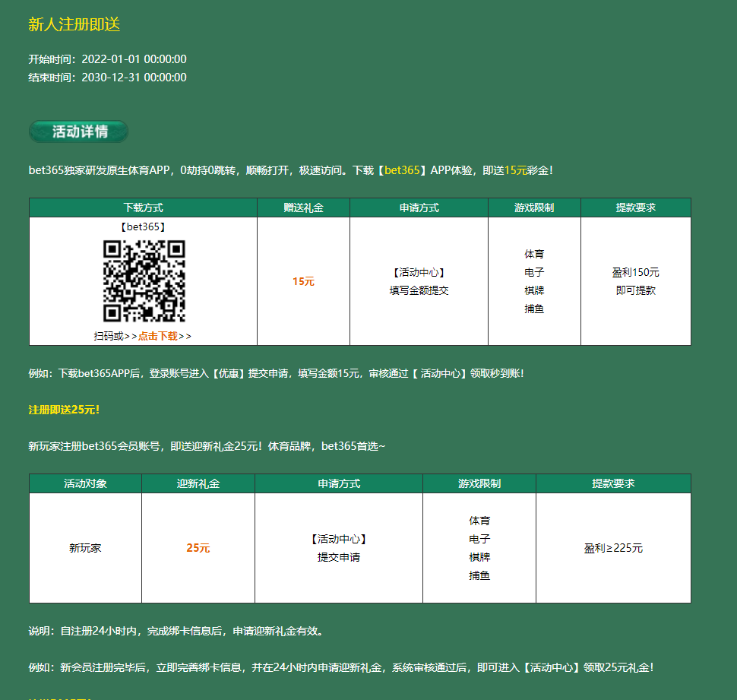737x700 pixels.
Task: Click the 填写金额提交 text
Action: (x=419, y=290)
